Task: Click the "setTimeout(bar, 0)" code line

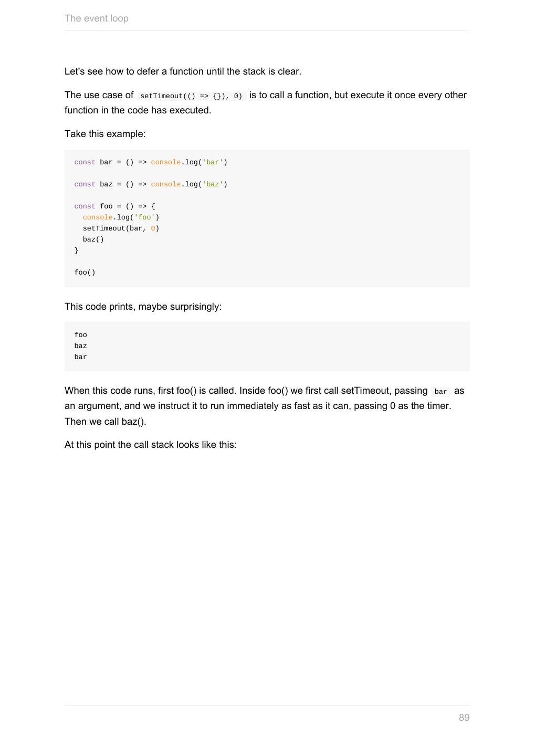Action: click(x=121, y=228)
